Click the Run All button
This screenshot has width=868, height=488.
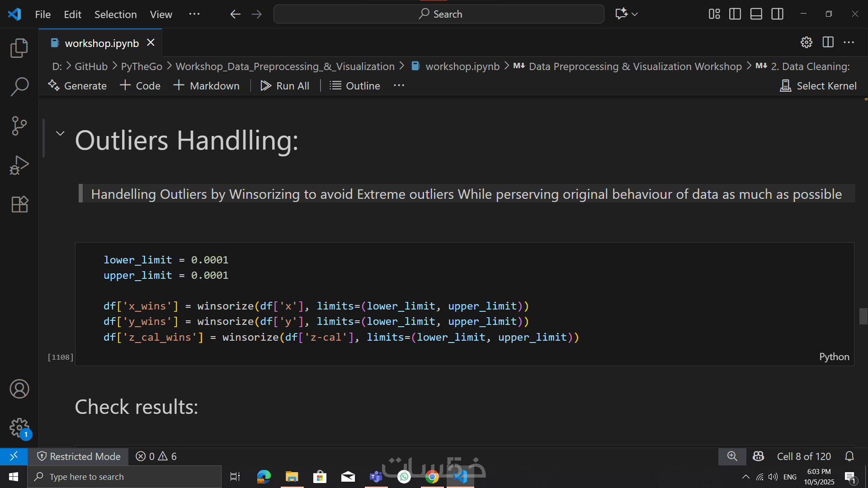point(285,86)
